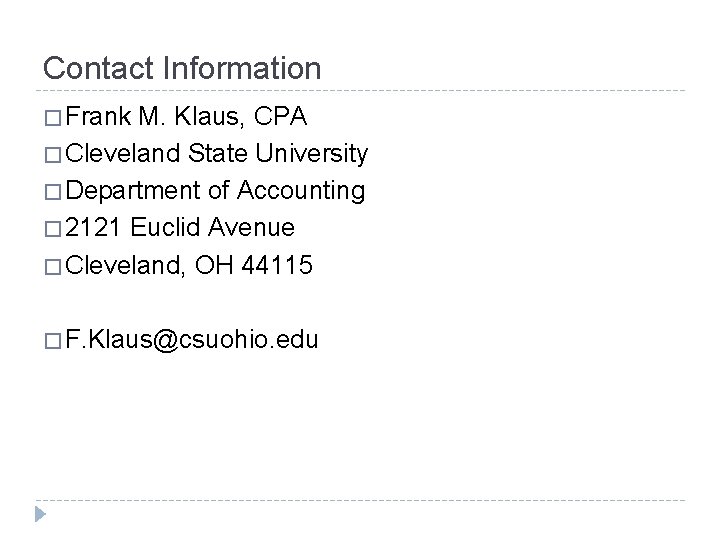
Task: Click the word Information in the title
Action: click(242, 68)
